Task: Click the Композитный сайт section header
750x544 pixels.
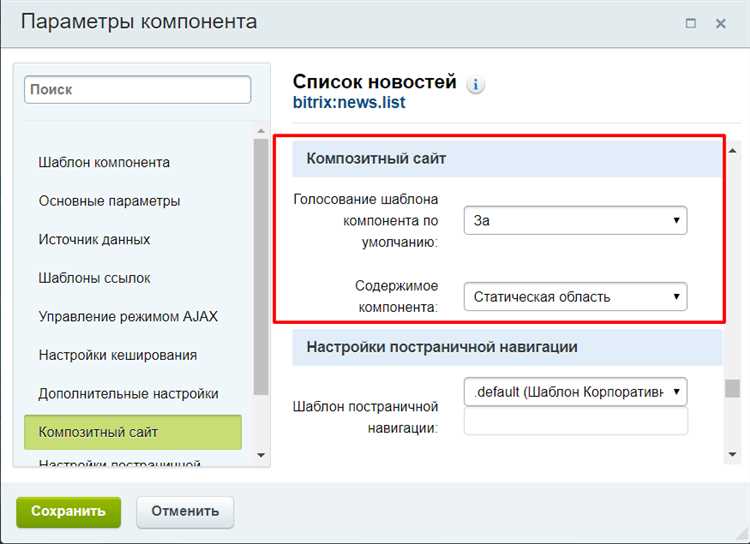Action: [507, 159]
